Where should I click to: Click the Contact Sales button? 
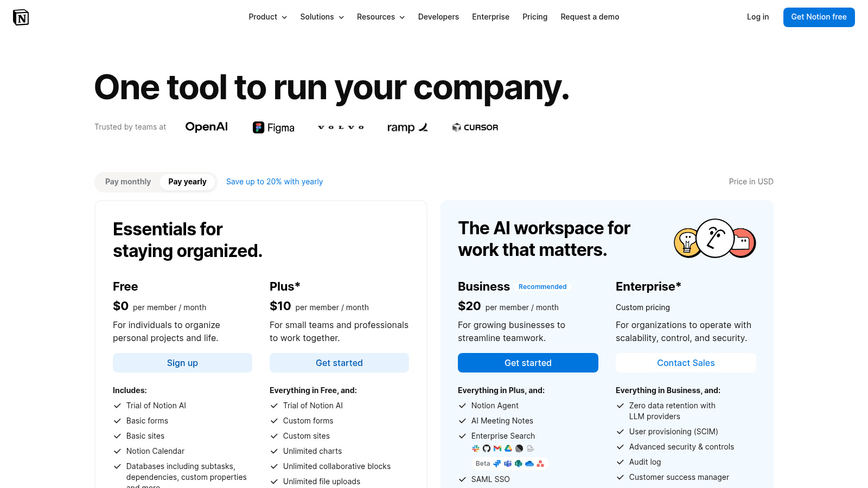click(686, 363)
